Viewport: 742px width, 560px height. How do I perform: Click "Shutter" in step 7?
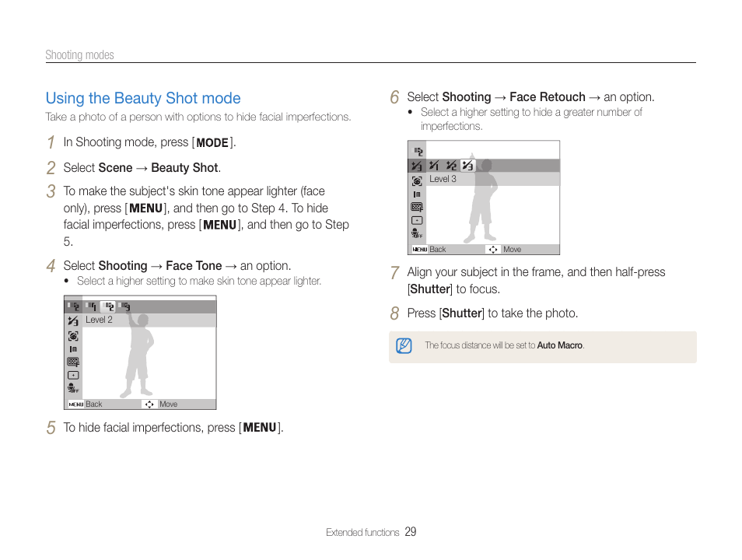430,289
